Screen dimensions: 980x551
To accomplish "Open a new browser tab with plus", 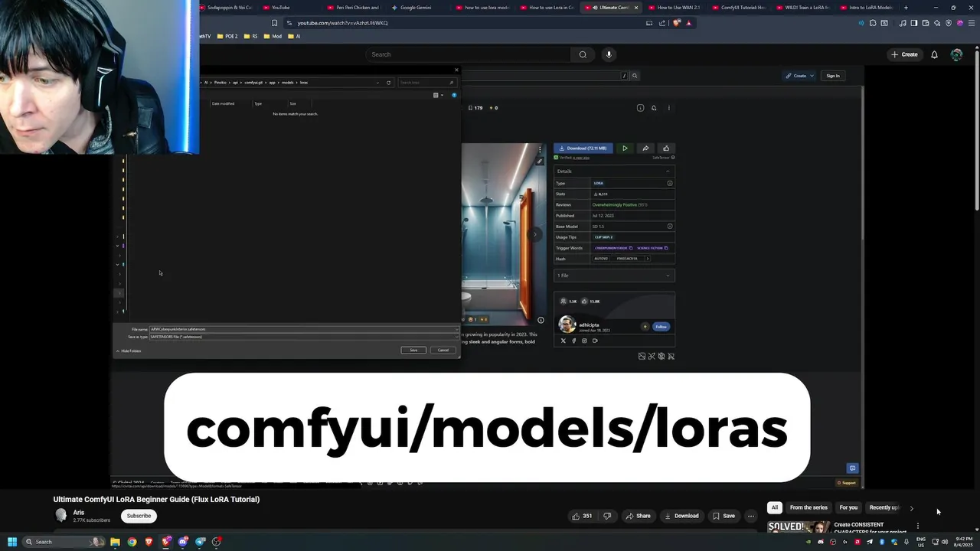I will (x=906, y=8).
